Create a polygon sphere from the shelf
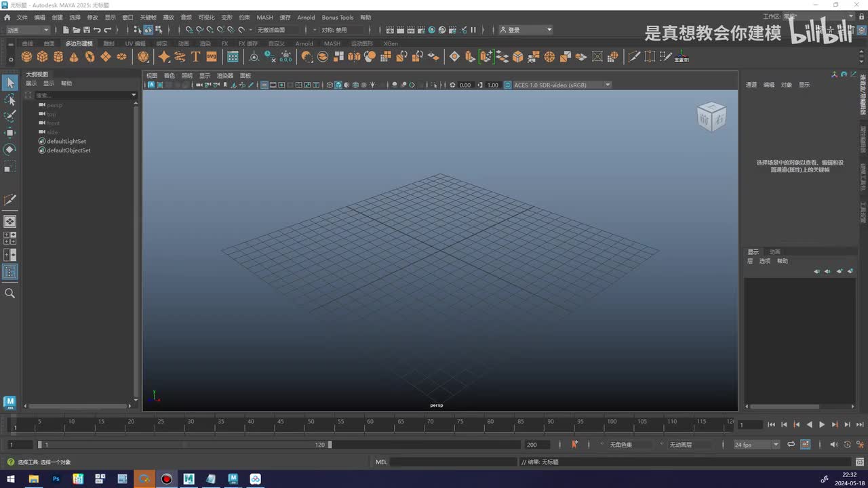 (26, 57)
